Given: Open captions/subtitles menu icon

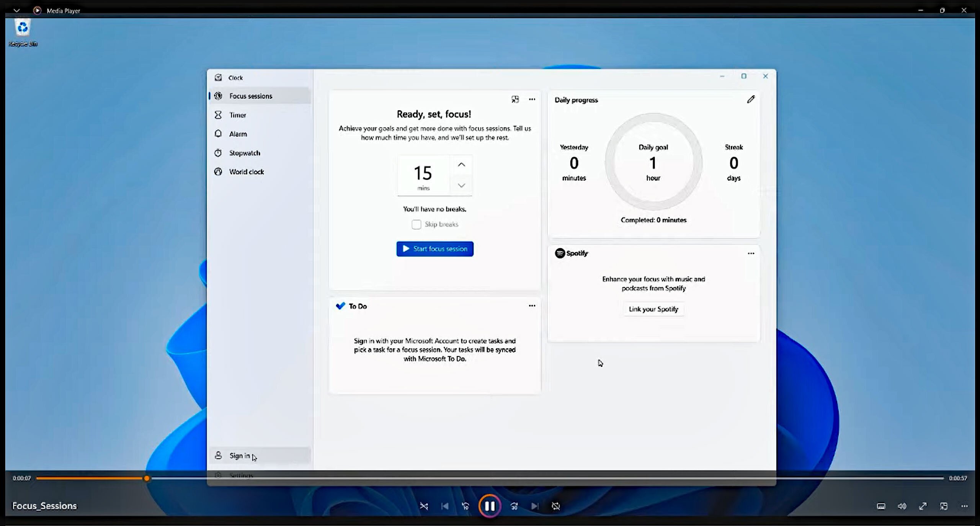Looking at the screenshot, I should tap(881, 506).
